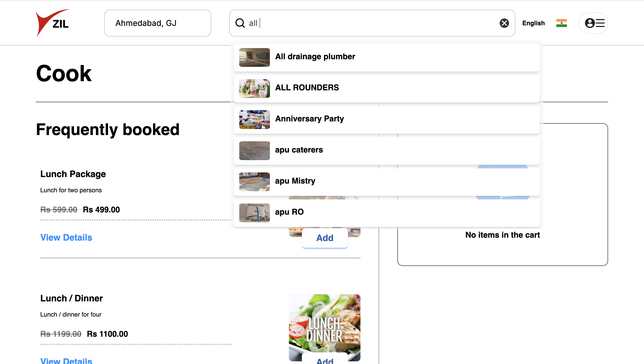Open the Ahmedabad, GJ location selector
The image size is (644, 364).
pos(157,23)
